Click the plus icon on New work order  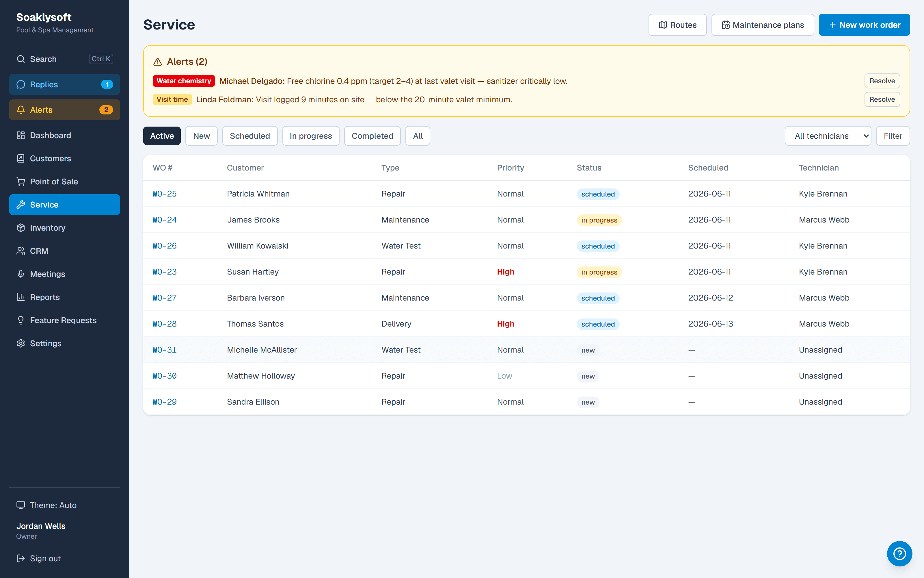[833, 25]
